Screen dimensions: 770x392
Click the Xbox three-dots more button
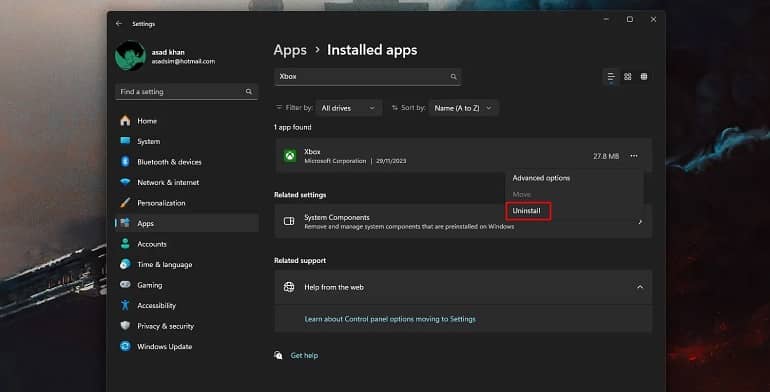634,156
